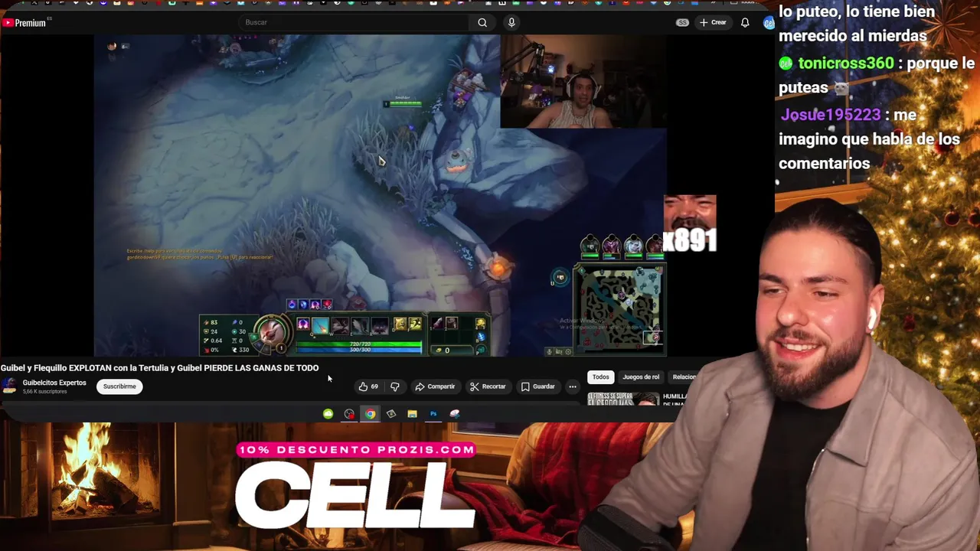Open File Explorer from the taskbar
The width and height of the screenshot is (980, 551).
click(412, 414)
